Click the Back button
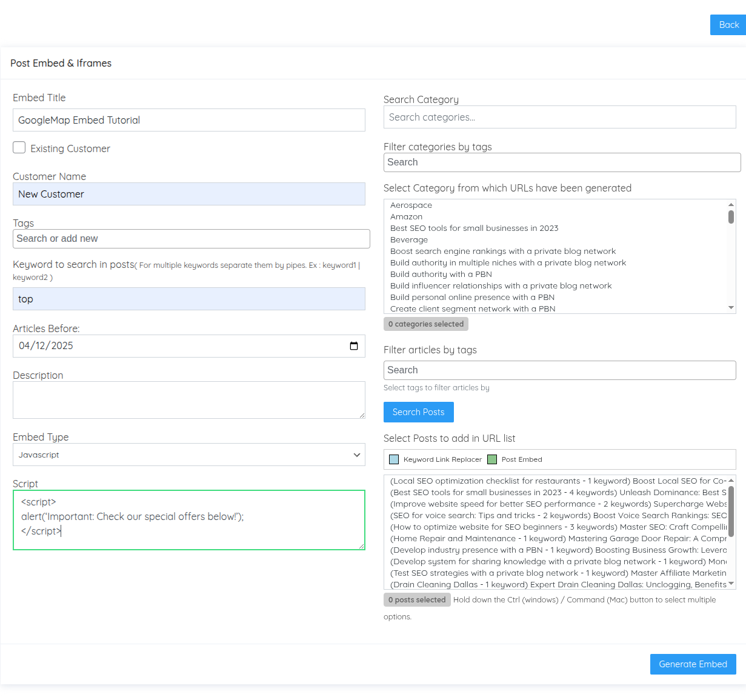Viewport: 746px width, 700px height. [728, 25]
